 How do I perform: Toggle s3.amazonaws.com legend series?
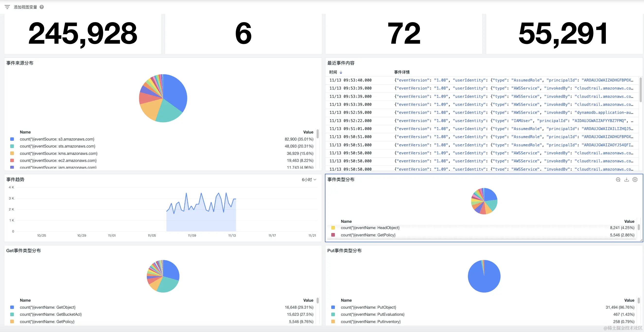(x=57, y=139)
